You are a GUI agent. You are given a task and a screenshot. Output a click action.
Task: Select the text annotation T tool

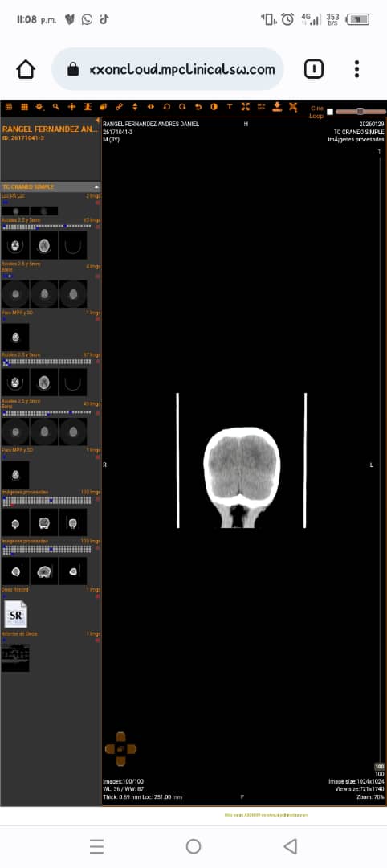click(x=230, y=107)
